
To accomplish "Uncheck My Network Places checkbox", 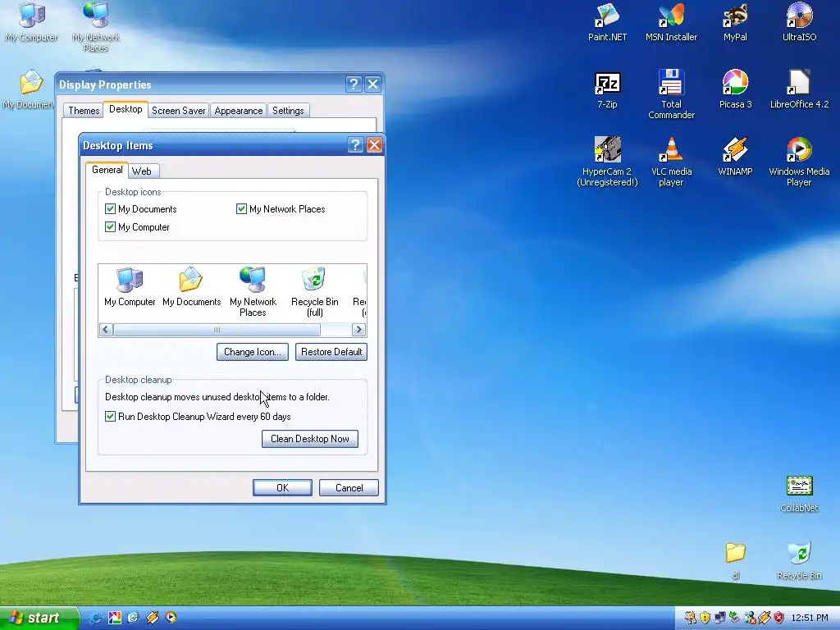I will click(242, 209).
